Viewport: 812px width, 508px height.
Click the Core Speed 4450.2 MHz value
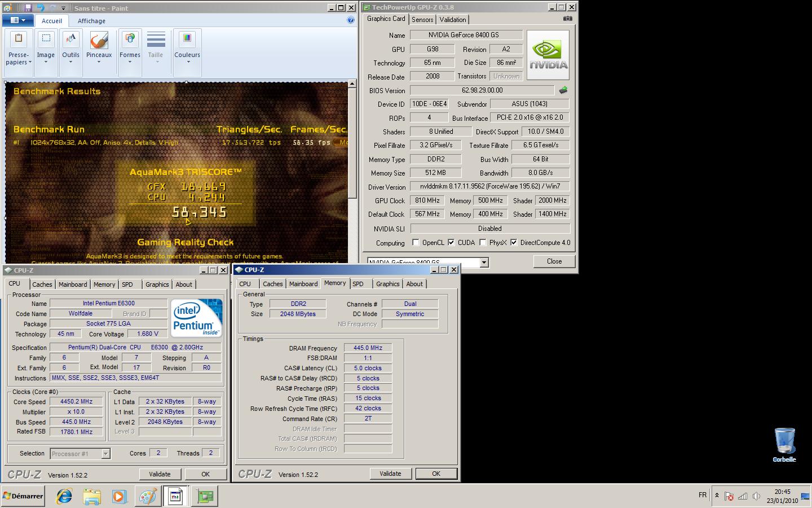click(76, 402)
